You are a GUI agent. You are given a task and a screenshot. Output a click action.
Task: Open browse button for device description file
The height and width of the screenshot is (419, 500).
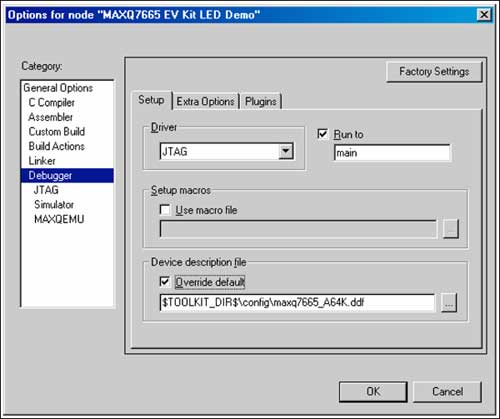click(449, 303)
